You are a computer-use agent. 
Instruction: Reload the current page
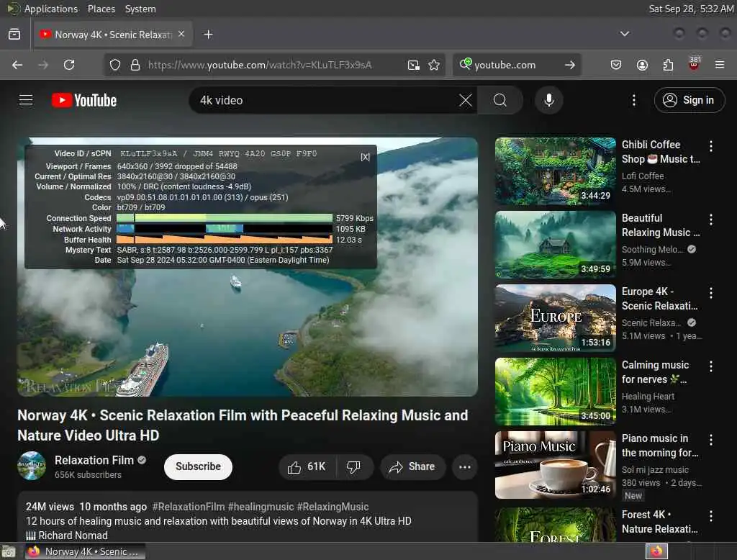(x=69, y=65)
